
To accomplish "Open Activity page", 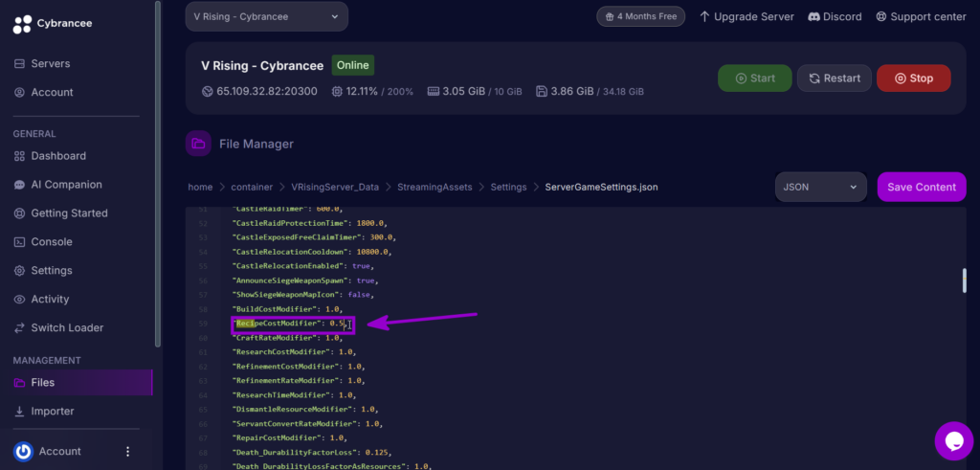I will pos(50,300).
